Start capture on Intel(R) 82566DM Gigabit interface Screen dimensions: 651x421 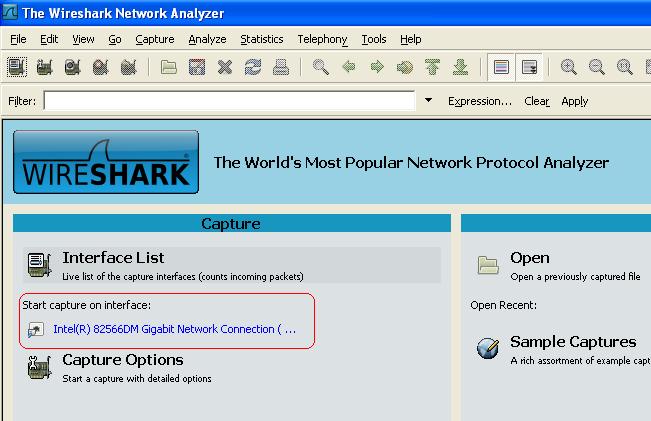click(174, 329)
